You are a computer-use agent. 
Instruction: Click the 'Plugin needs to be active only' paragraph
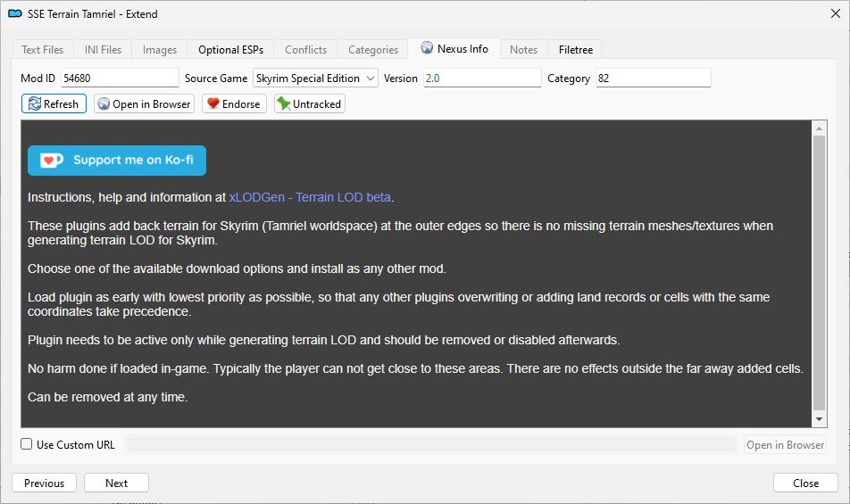coord(323,340)
